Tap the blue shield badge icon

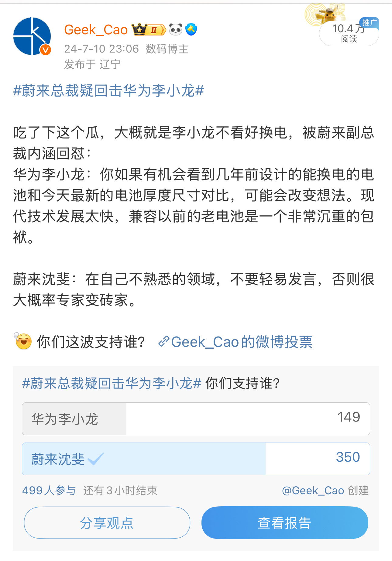coord(191,29)
